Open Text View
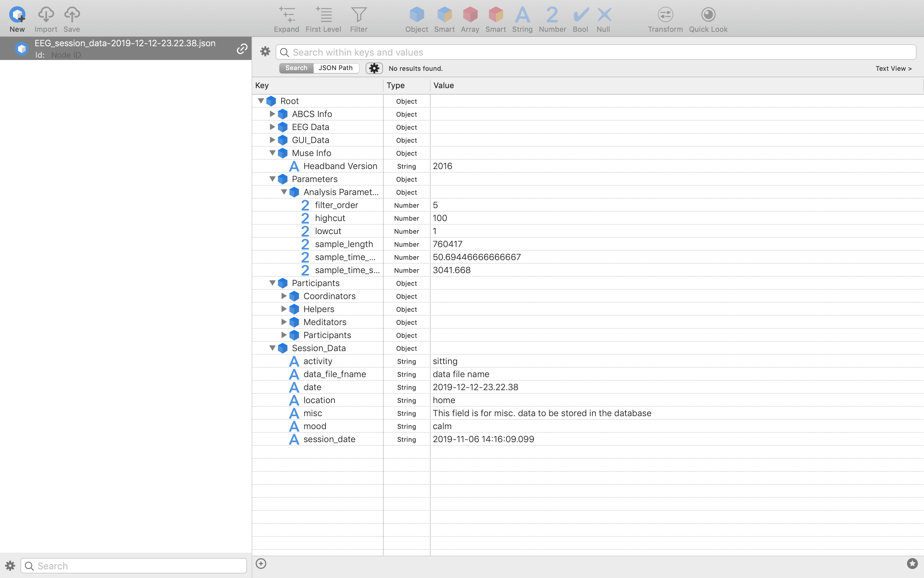Screen dimensions: 924x578 tap(893, 68)
